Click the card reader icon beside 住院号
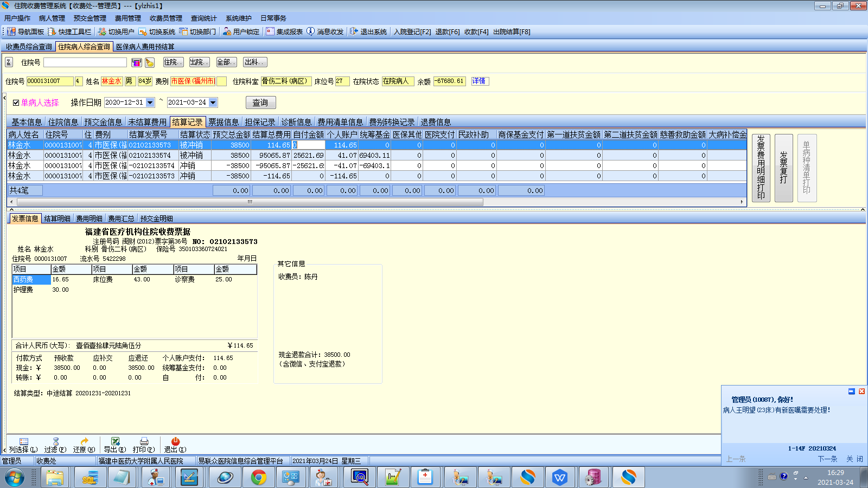The width and height of the screenshot is (868, 488). (137, 63)
